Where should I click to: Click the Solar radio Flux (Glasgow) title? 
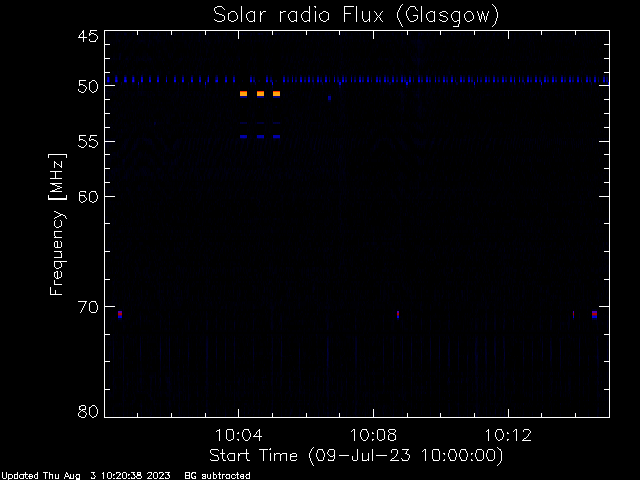[x=356, y=16]
